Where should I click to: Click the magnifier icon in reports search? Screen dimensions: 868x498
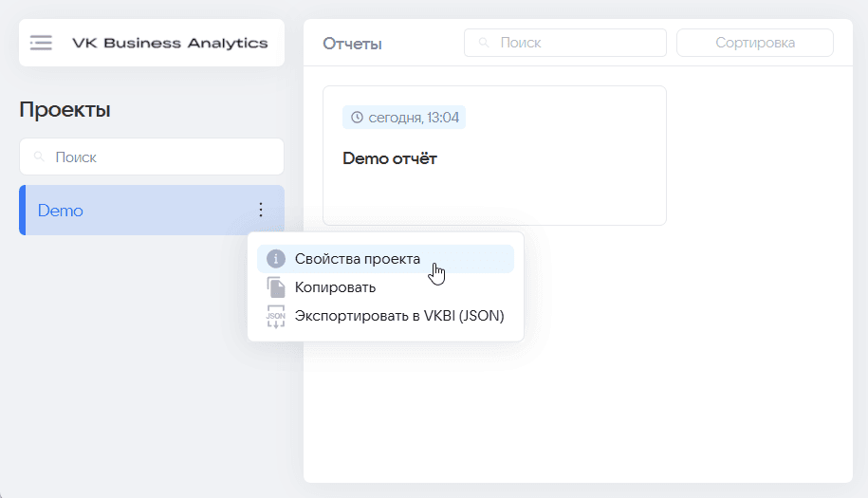tap(484, 43)
